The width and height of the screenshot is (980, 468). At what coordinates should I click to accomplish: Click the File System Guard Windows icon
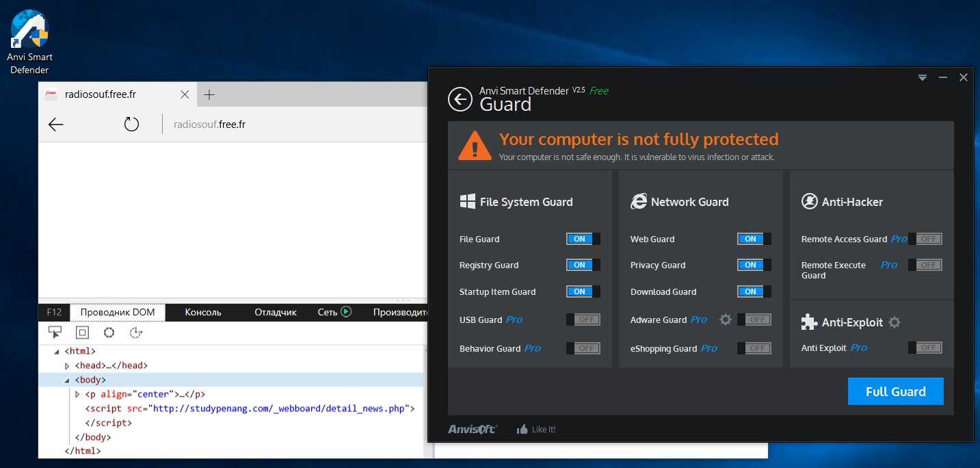point(468,201)
